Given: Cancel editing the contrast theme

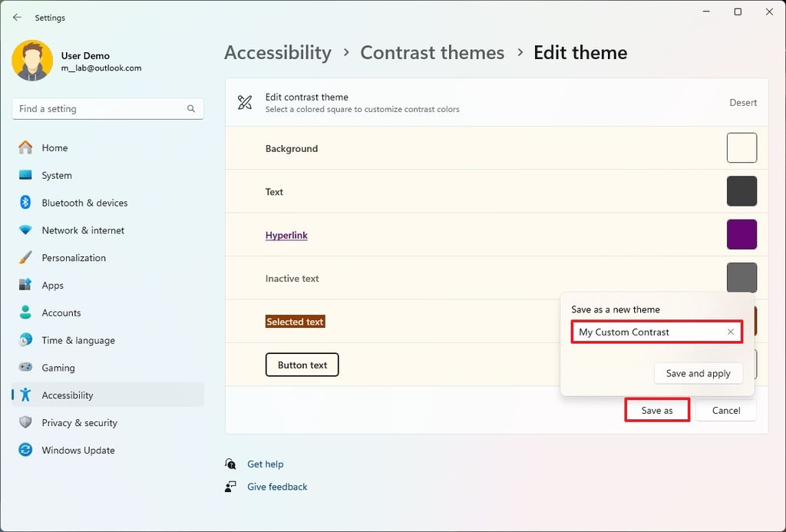Looking at the screenshot, I should point(725,410).
